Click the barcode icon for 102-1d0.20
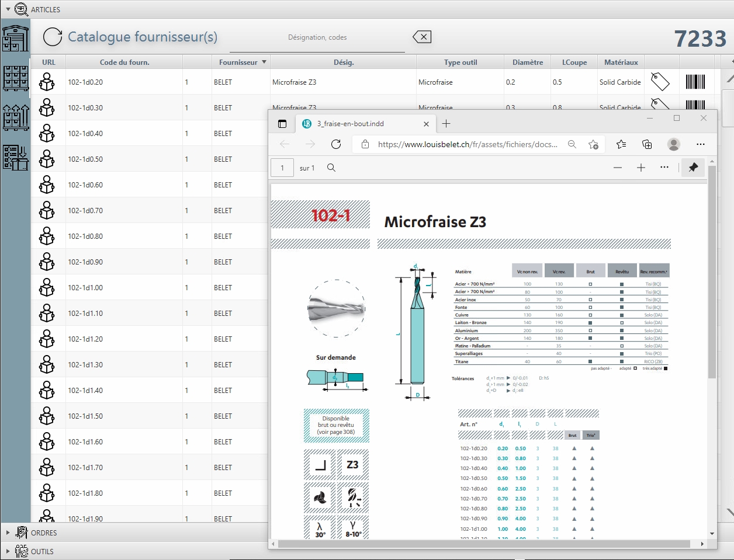734x560 pixels. click(695, 82)
